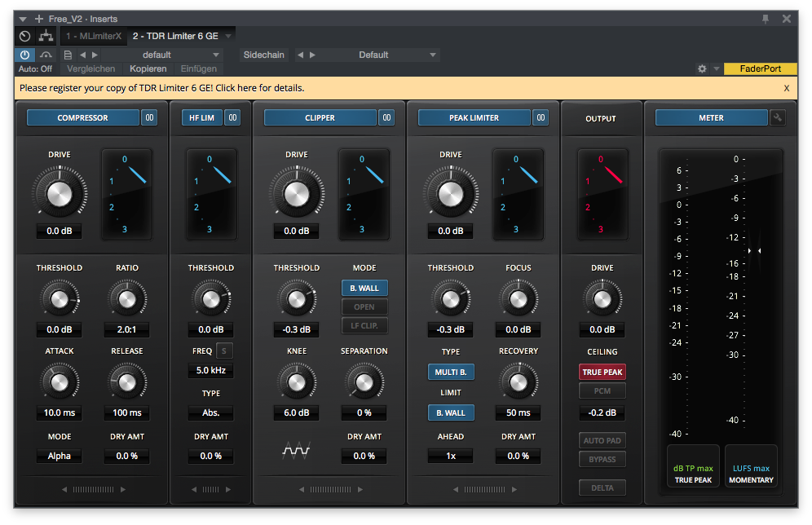Select next sidechain preset arrow

(x=312, y=55)
